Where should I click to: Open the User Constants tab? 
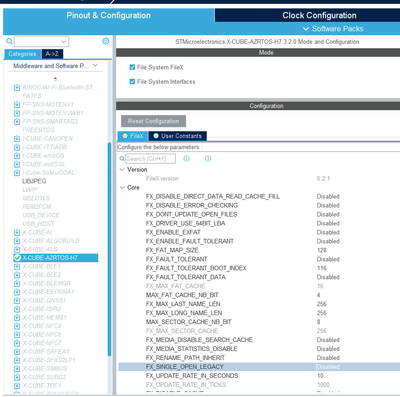click(178, 136)
